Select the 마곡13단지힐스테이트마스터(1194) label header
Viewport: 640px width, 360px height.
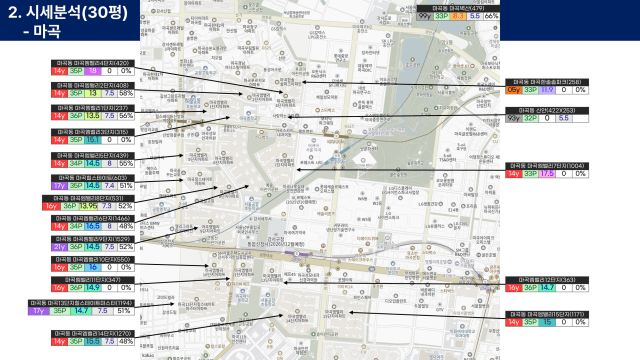pos(81,303)
